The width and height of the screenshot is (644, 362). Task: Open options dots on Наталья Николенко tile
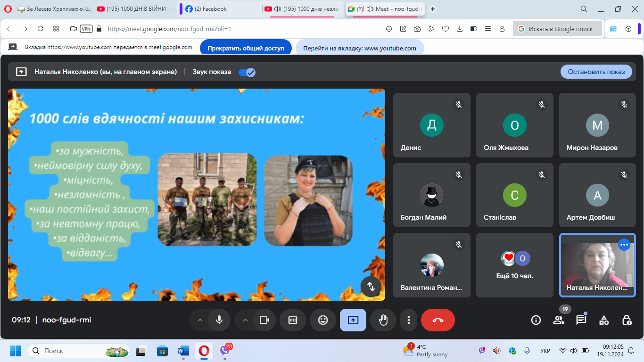pos(624,245)
